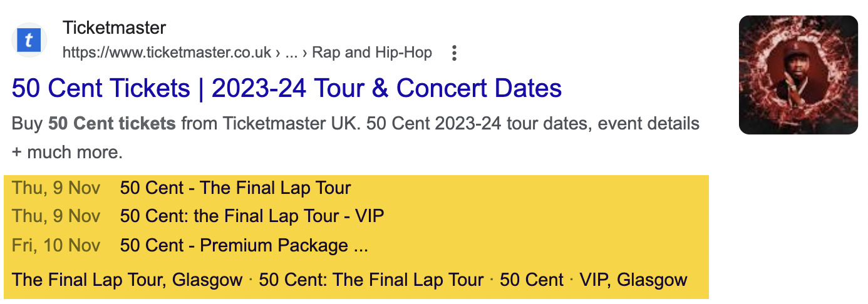Screen dimensions: 868x304
Task: Click the '...' ellipsis in the URL breadcrumb
Action: (291, 53)
